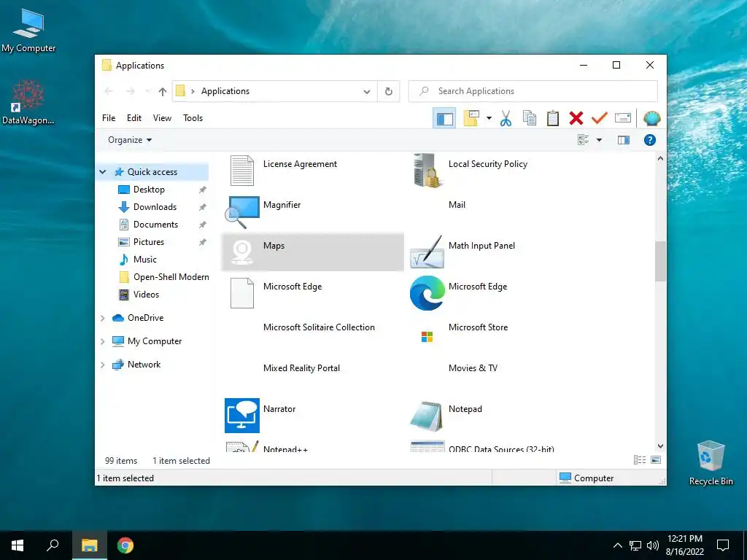Viewport: 747px width, 560px height.
Task: Click the vertical scrollbar thumb
Action: (660, 261)
